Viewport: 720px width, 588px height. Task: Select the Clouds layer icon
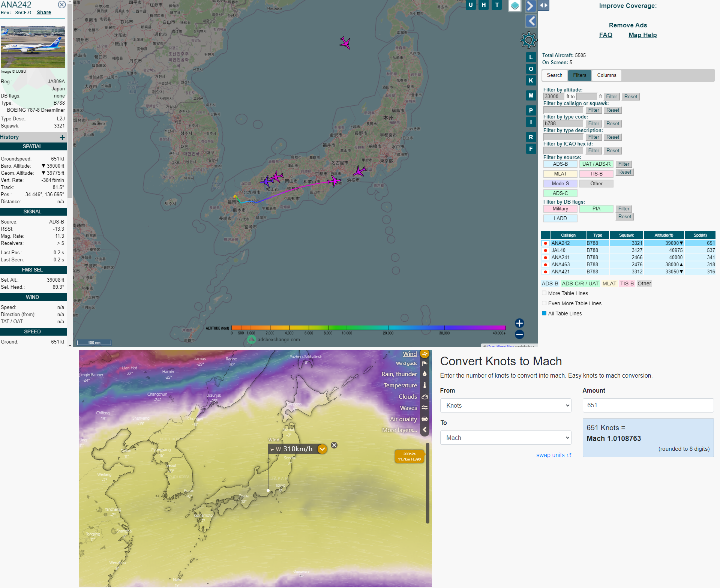pos(424,396)
